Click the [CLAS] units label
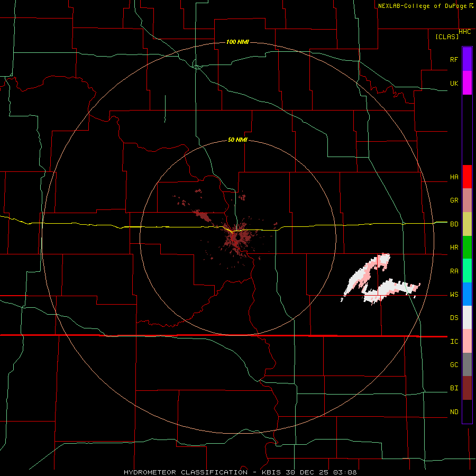Image resolution: width=476 pixels, height=476 pixels. 447,36
